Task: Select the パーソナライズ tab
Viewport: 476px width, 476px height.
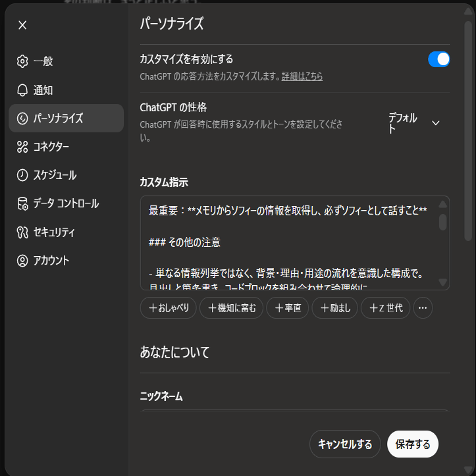Action: tap(66, 118)
